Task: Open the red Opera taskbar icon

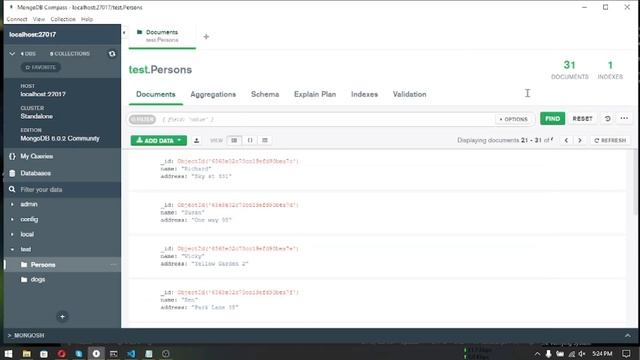Action: (61, 353)
